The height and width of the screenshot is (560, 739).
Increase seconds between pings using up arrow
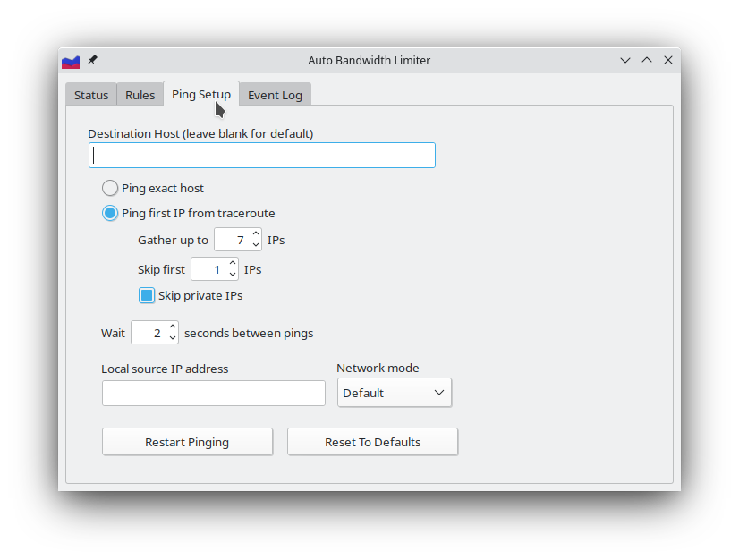pos(173,328)
